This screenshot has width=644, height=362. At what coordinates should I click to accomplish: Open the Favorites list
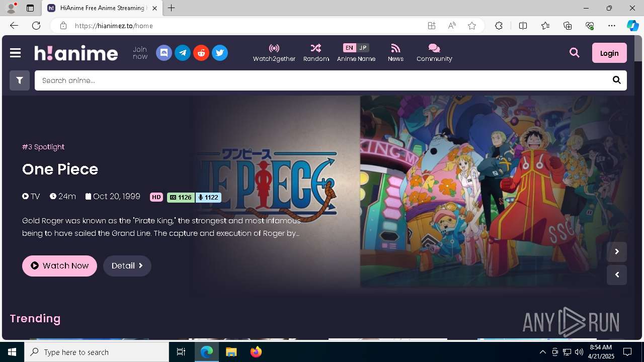coord(545,26)
